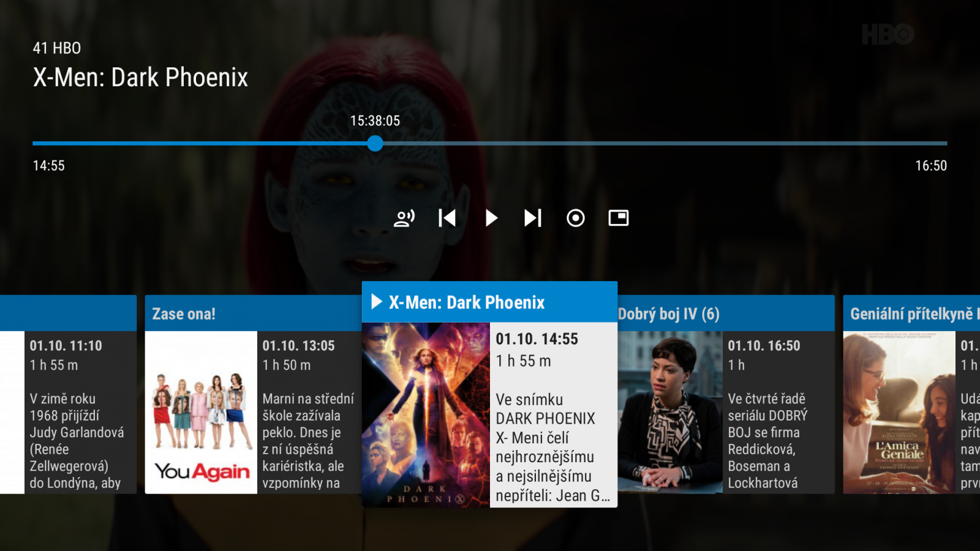
Task: Select Dobrý boj IV (6) programme header
Action: 726,313
